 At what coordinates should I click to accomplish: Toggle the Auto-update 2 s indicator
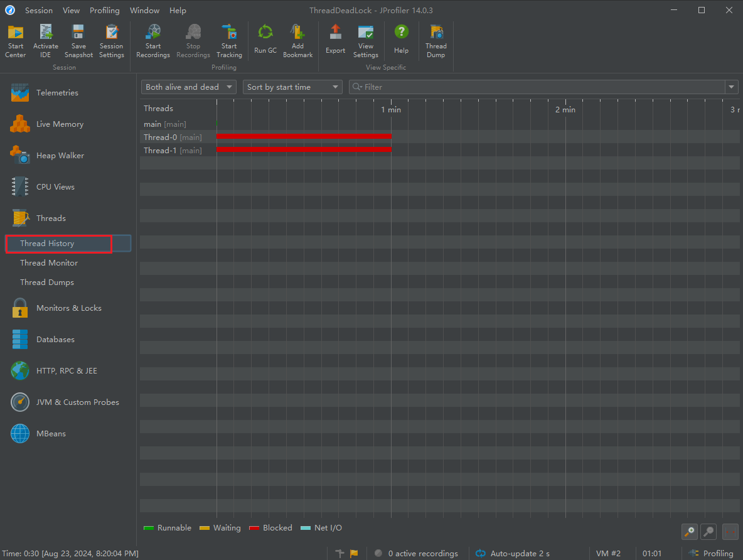513,553
